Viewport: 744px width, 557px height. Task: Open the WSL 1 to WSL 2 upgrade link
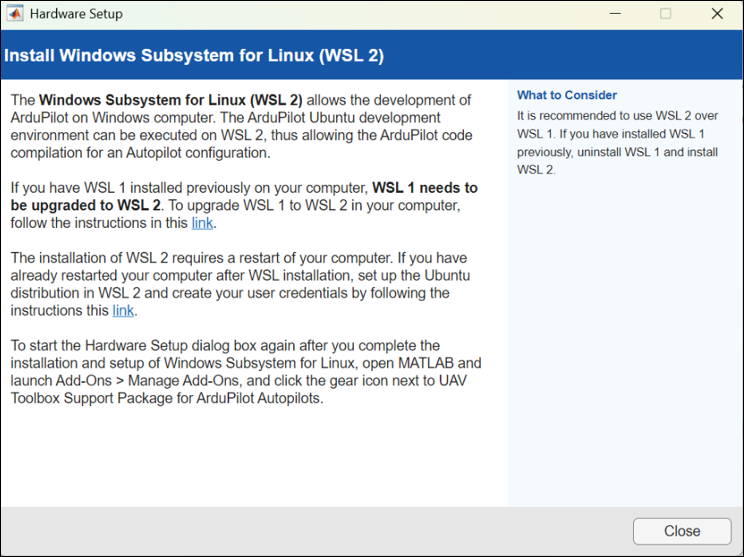point(202,223)
